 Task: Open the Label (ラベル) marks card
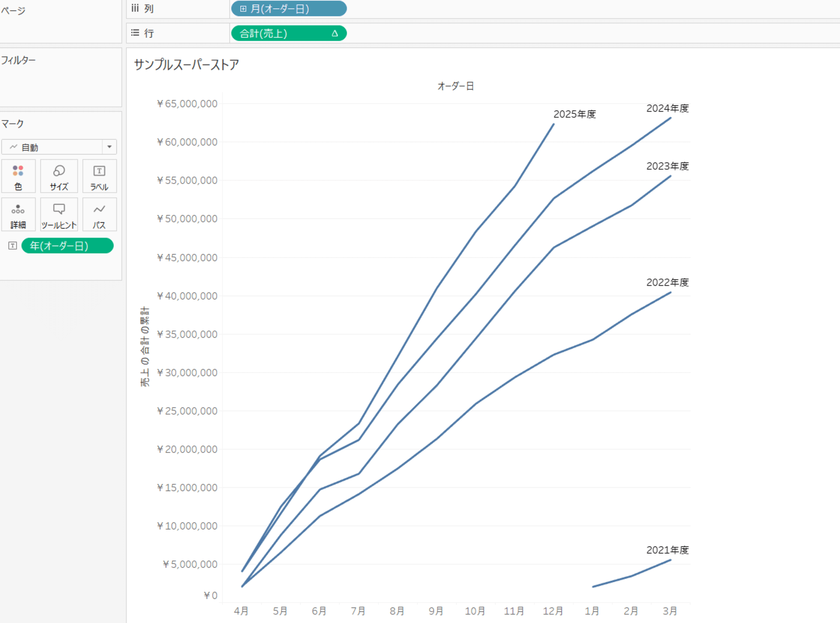click(x=100, y=176)
